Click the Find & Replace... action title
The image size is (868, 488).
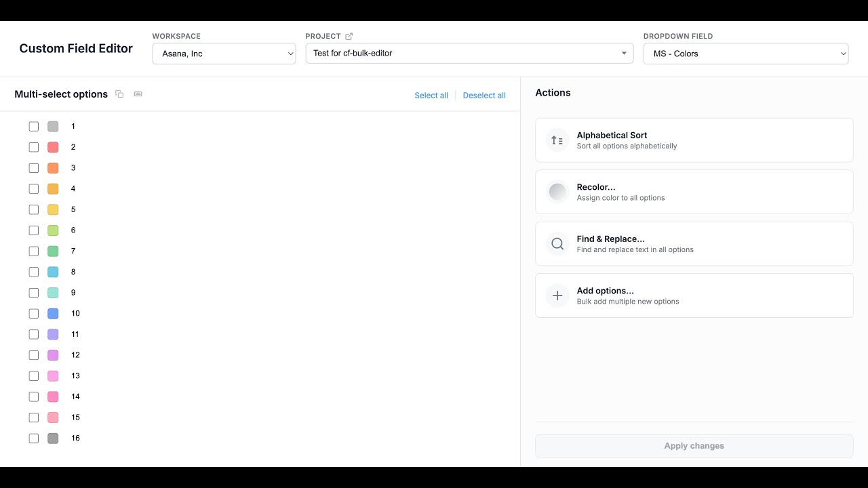610,239
